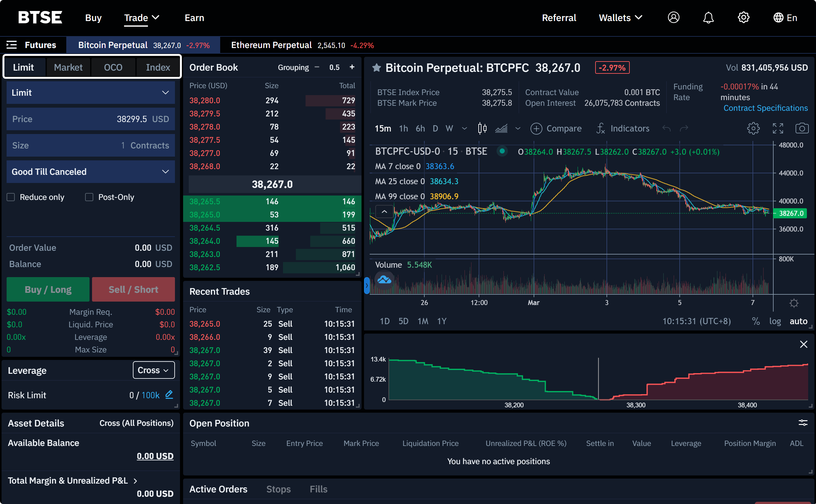
Task: Open the chart settings gear
Action: click(x=753, y=128)
